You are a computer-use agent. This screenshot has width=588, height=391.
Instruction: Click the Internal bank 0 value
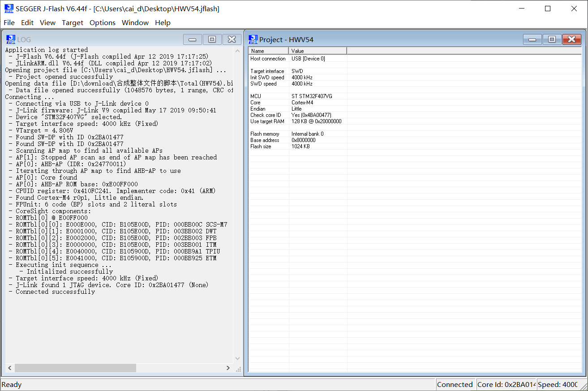tap(308, 134)
